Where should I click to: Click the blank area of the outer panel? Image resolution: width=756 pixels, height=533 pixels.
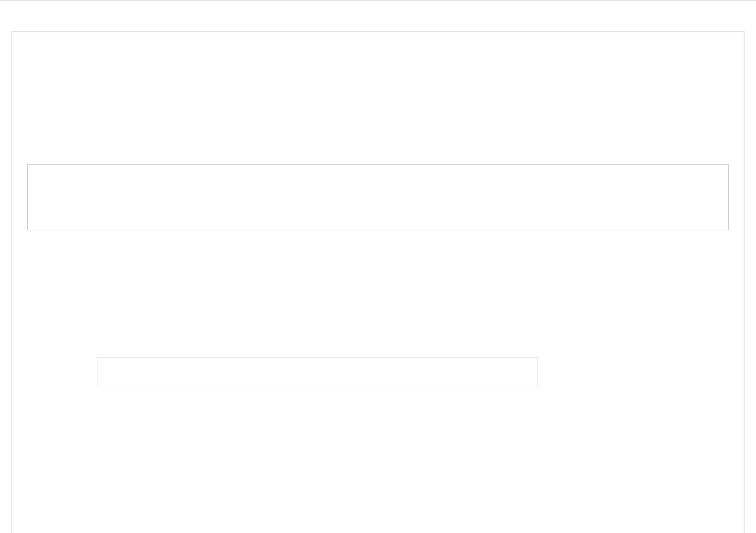[377, 451]
